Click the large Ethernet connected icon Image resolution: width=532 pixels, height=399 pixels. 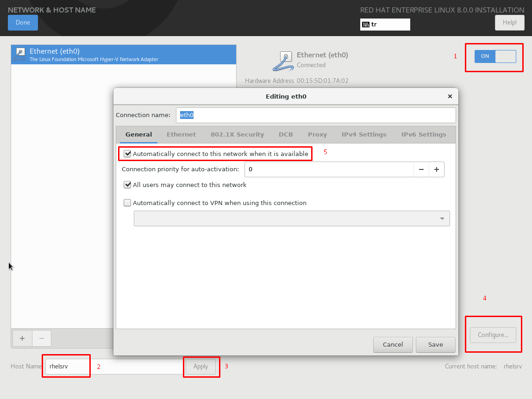point(283,61)
